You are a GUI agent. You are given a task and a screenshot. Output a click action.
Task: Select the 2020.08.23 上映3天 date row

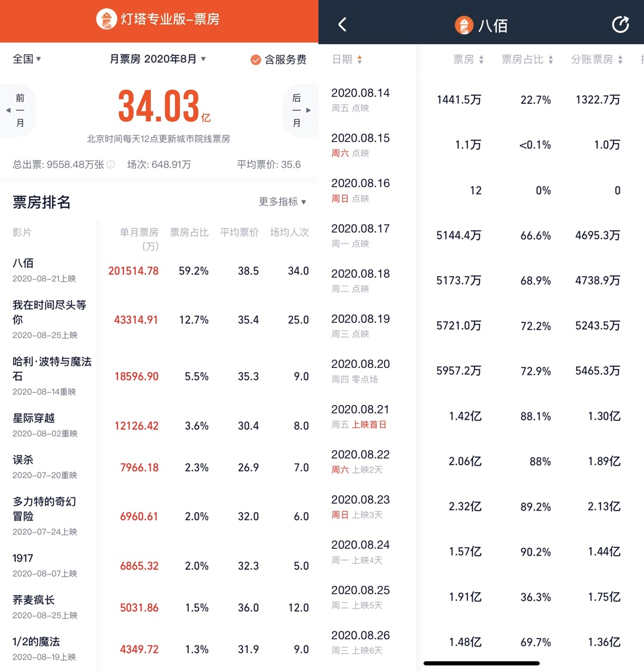coord(481,507)
